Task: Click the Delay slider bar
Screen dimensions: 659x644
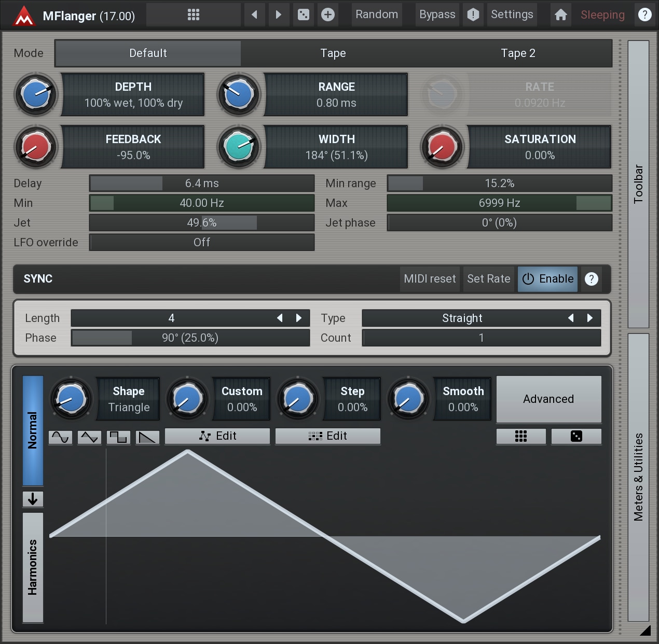Action: 201,184
